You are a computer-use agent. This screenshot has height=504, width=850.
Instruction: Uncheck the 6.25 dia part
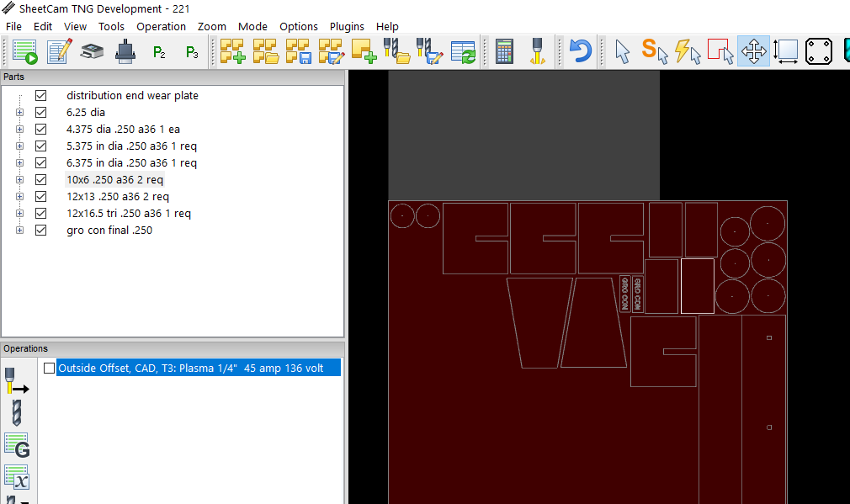(x=40, y=113)
